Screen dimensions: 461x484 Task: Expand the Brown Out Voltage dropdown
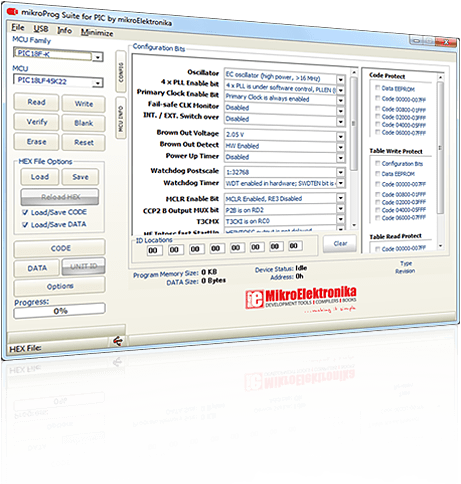[x=340, y=136]
